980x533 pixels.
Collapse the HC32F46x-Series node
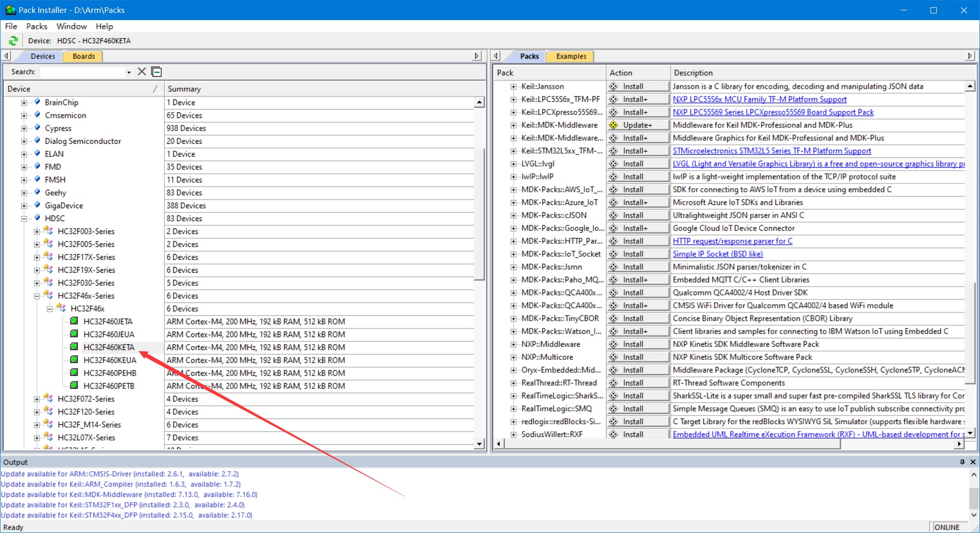pyautogui.click(x=37, y=296)
